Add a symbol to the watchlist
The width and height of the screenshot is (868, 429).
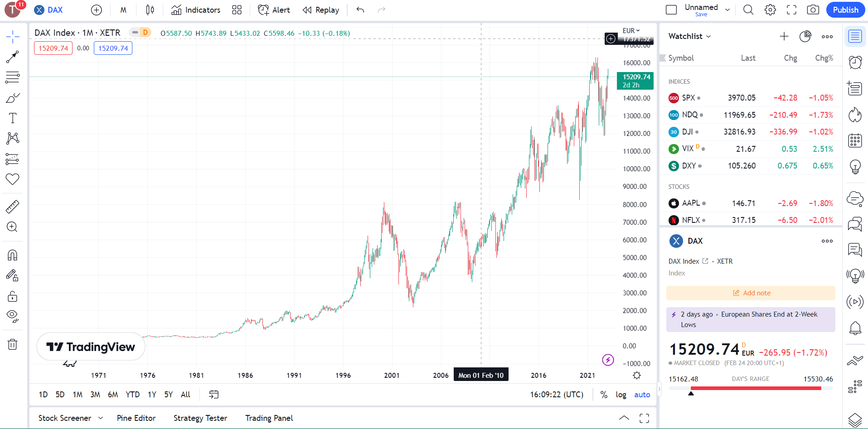pos(784,36)
